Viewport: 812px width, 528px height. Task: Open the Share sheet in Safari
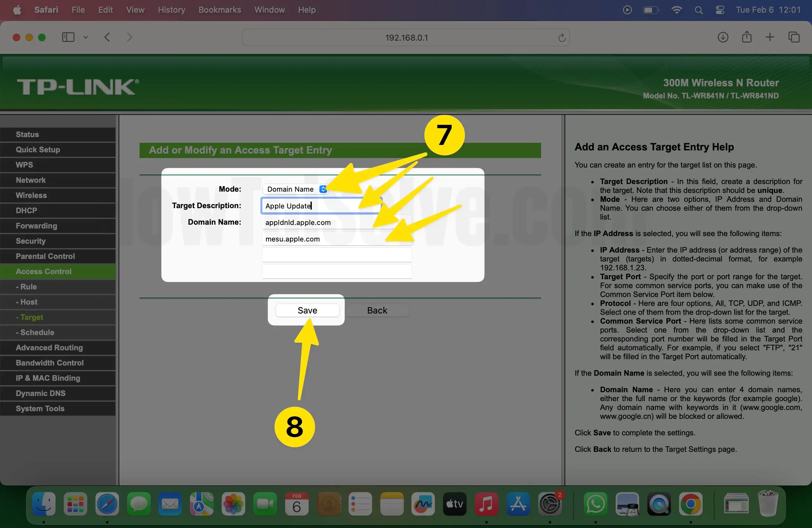[747, 37]
